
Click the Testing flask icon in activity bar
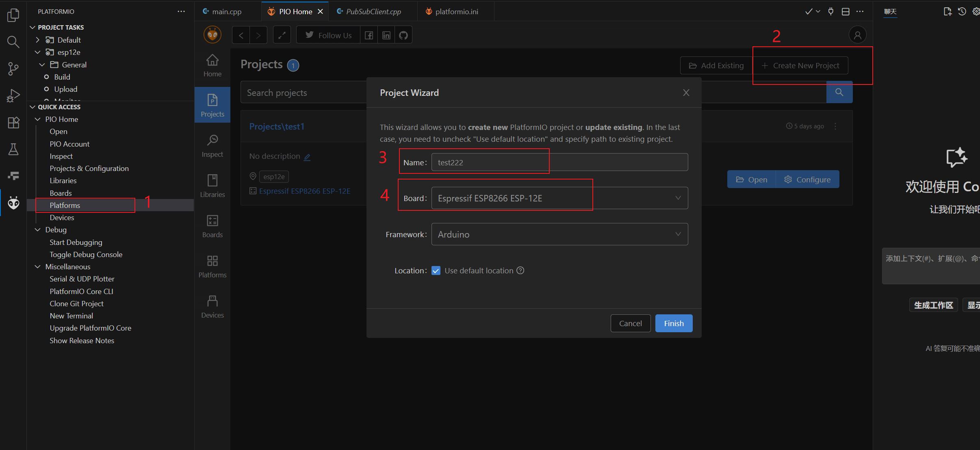click(13, 149)
